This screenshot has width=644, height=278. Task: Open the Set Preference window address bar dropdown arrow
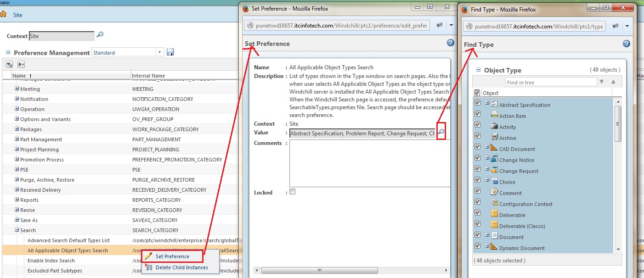[x=451, y=25]
